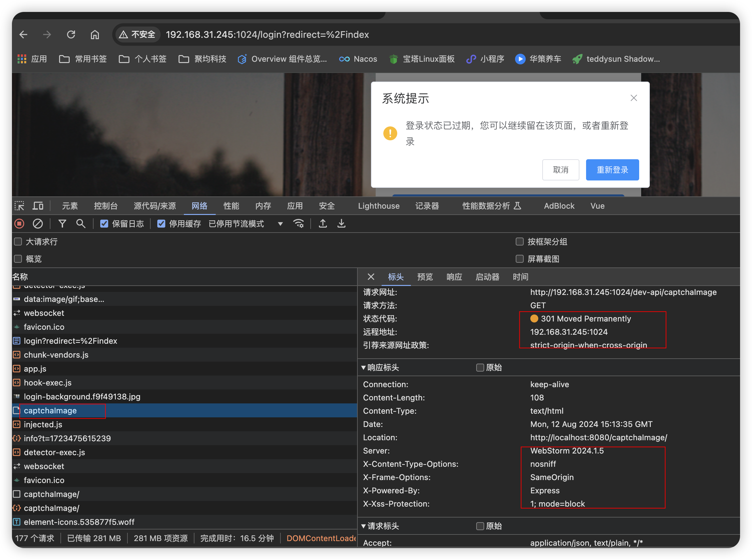This screenshot has height=560, width=752.
Task: Uncheck the 保留日志 checkbox
Action: pyautogui.click(x=104, y=224)
